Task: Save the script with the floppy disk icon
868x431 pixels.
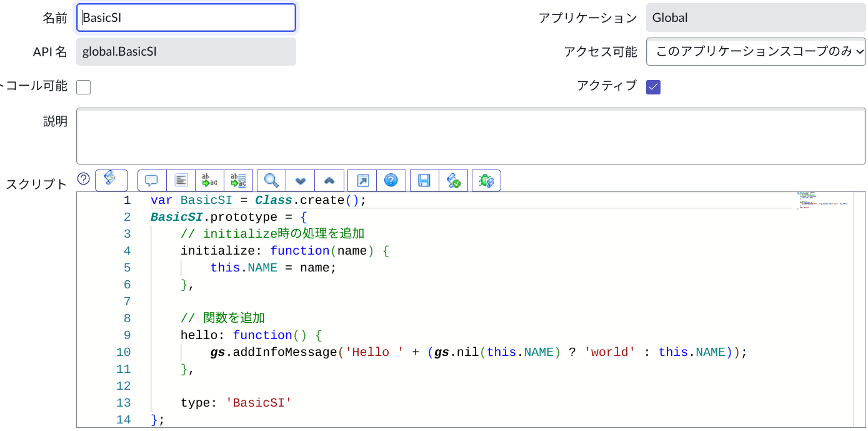Action: coord(424,180)
